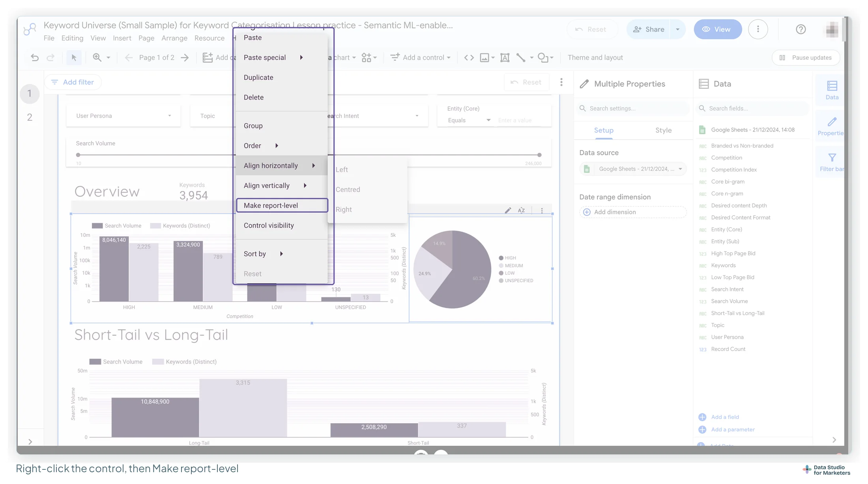Open the Entity Equals operator dropdown
The height and width of the screenshot is (484, 868).
469,120
